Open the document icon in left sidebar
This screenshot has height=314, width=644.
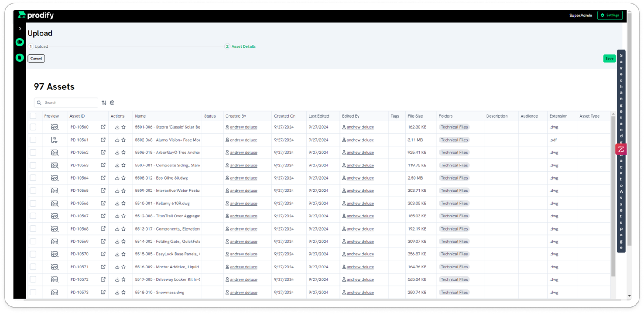click(19, 57)
